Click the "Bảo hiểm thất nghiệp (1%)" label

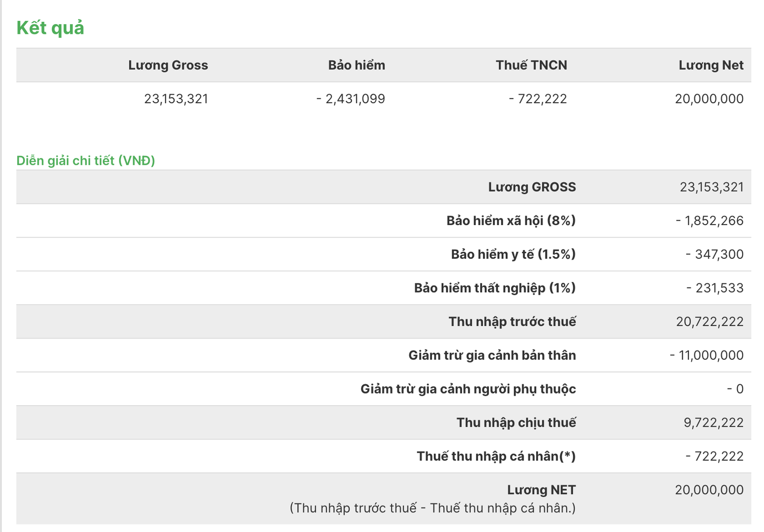click(x=495, y=288)
